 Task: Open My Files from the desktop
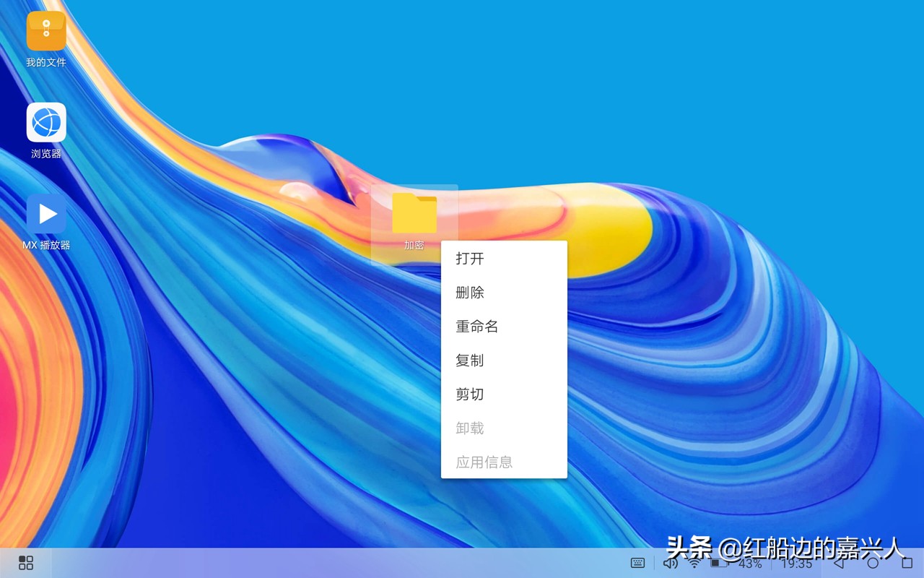click(x=45, y=33)
